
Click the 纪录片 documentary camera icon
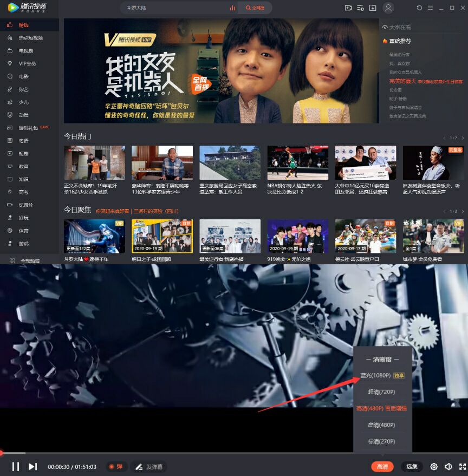(10, 205)
